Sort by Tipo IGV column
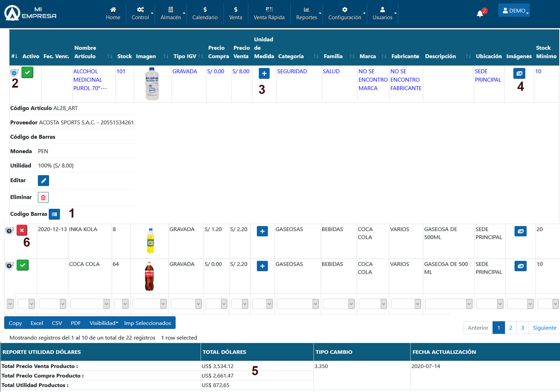560x392 pixels. (188, 56)
